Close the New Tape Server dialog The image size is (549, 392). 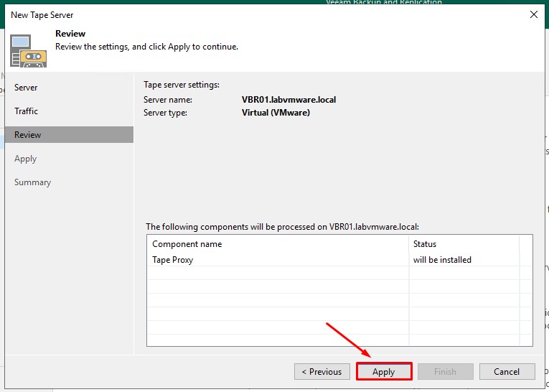click(533, 14)
